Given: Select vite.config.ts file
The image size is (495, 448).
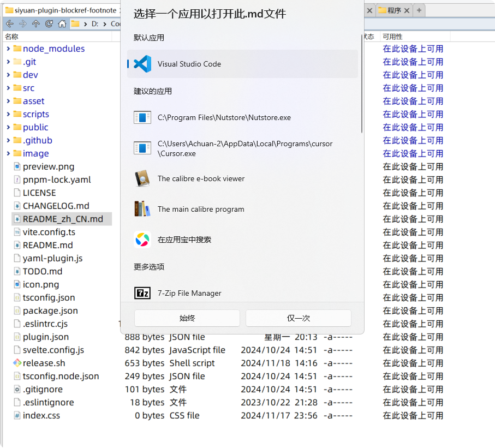Looking at the screenshot, I should pos(49,232).
